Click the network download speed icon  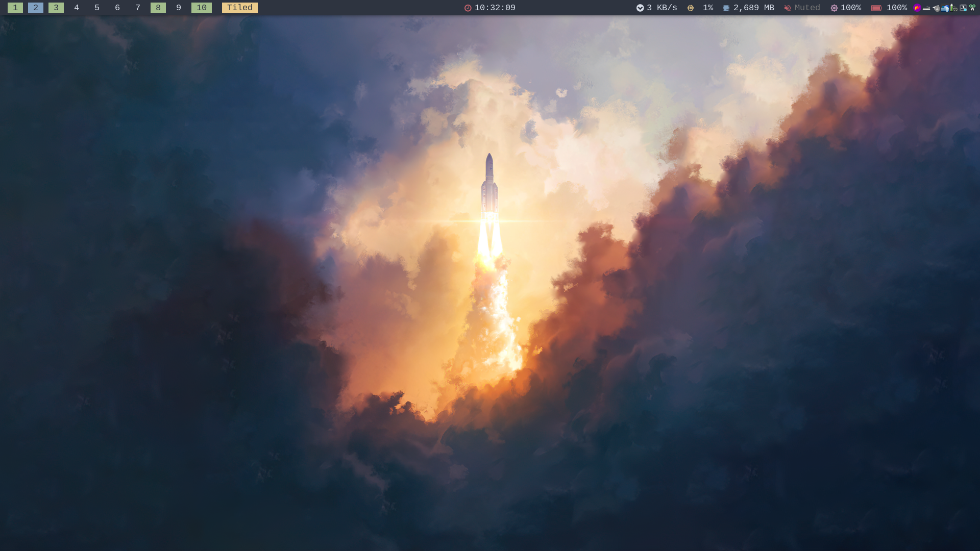pos(640,8)
